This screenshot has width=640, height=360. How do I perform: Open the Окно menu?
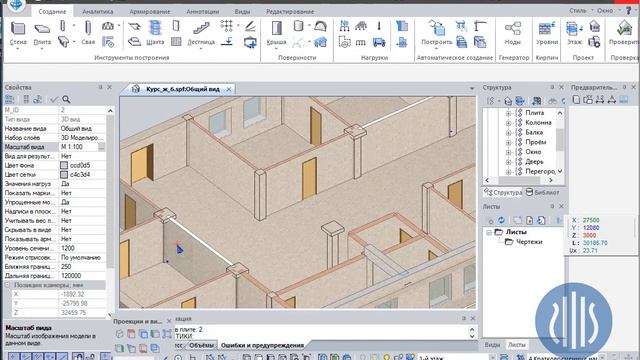[x=608, y=11]
